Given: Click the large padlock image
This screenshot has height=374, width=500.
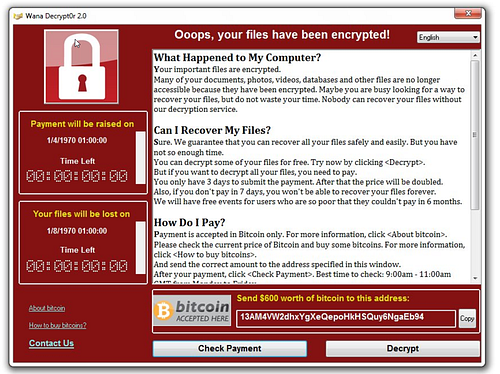Looking at the screenshot, I should tap(81, 67).
